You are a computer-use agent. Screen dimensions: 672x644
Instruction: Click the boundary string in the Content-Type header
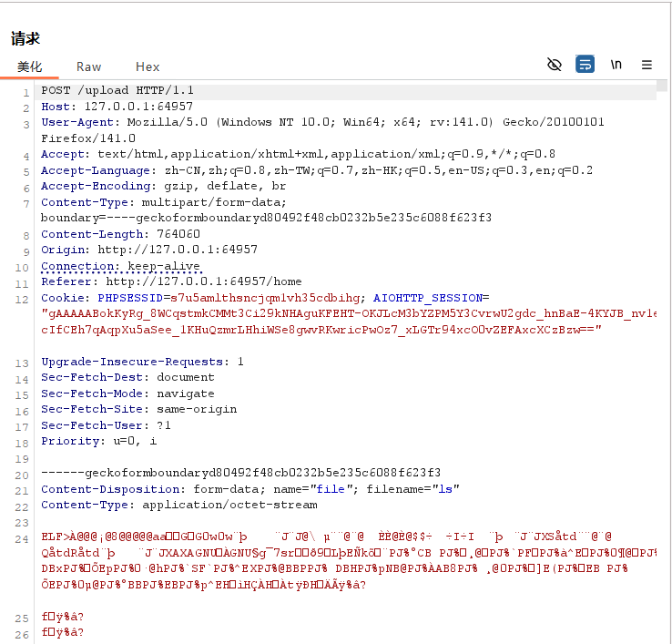(x=266, y=218)
